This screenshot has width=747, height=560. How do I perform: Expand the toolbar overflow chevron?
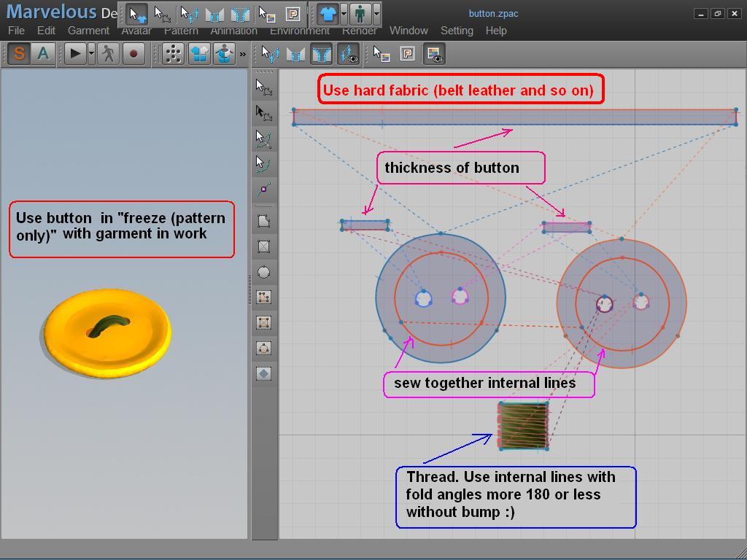[243, 54]
